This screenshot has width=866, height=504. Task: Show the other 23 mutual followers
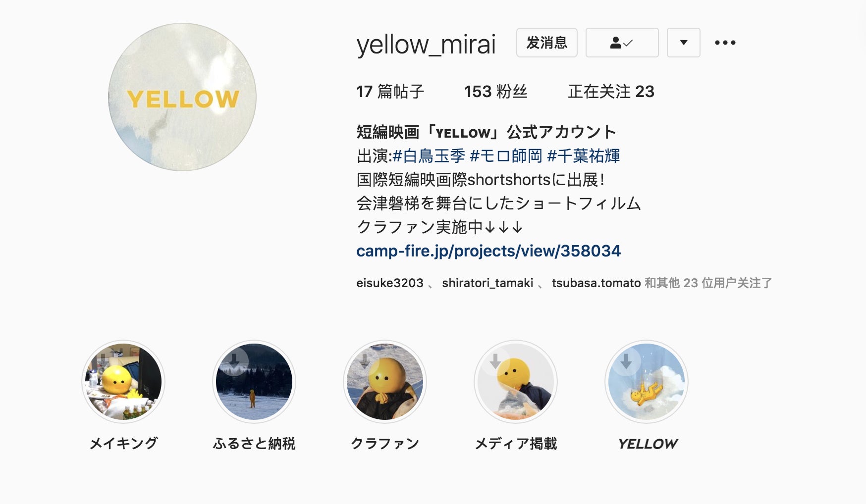[708, 283]
